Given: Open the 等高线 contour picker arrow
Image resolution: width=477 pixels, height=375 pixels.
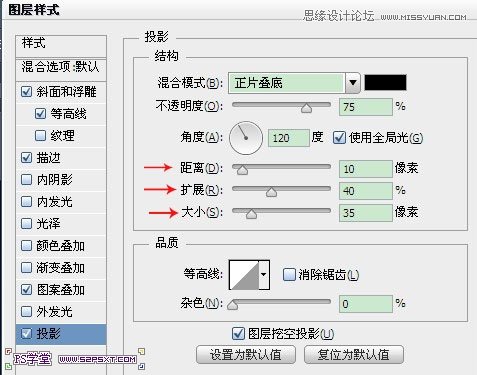Looking at the screenshot, I should click(264, 275).
